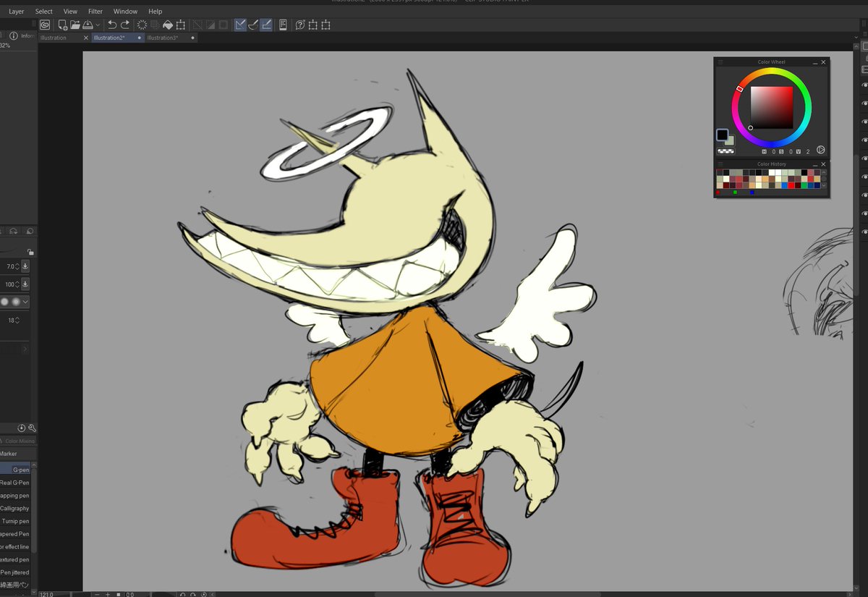Image resolution: width=868 pixels, height=597 pixels.
Task: Open the tool settings wrench icon
Action: pos(32,428)
